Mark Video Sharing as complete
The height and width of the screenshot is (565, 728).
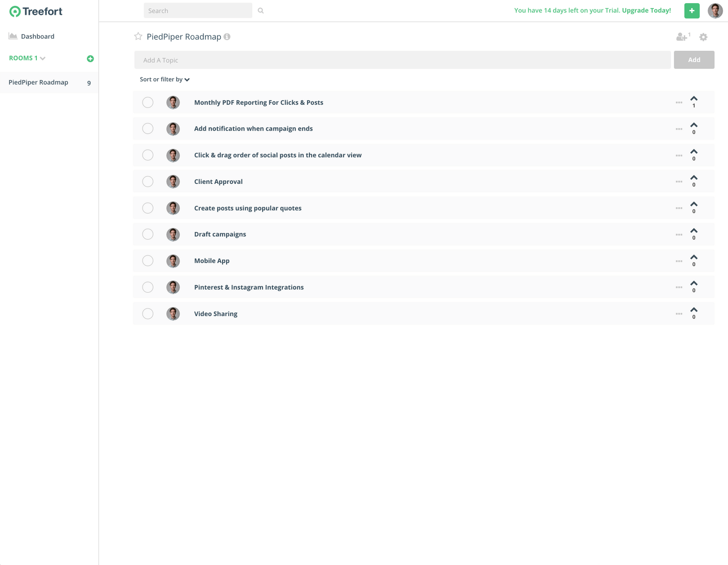tap(148, 313)
